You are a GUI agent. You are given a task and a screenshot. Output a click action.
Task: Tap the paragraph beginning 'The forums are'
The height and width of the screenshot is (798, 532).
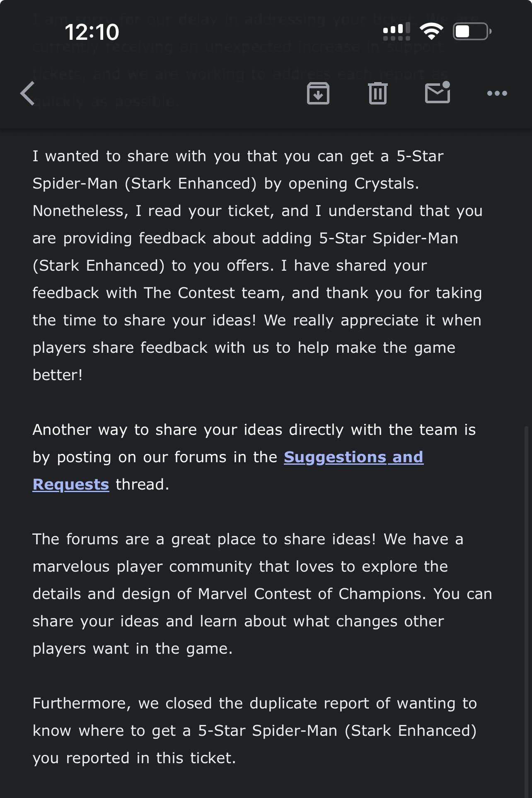pyautogui.click(x=262, y=594)
